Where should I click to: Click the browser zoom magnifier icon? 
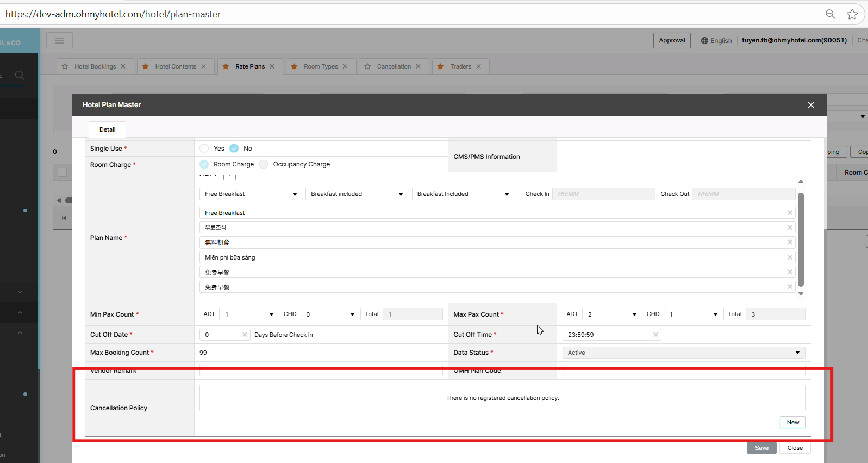tap(830, 14)
